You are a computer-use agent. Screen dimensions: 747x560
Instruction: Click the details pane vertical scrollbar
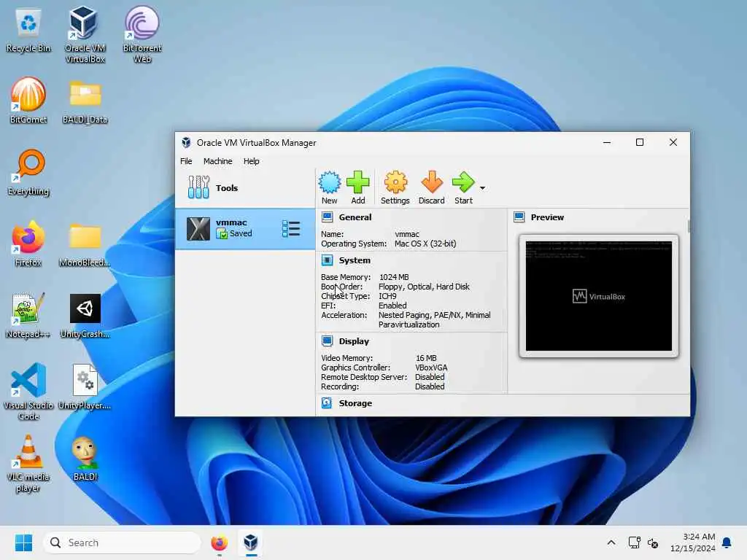pyautogui.click(x=689, y=227)
